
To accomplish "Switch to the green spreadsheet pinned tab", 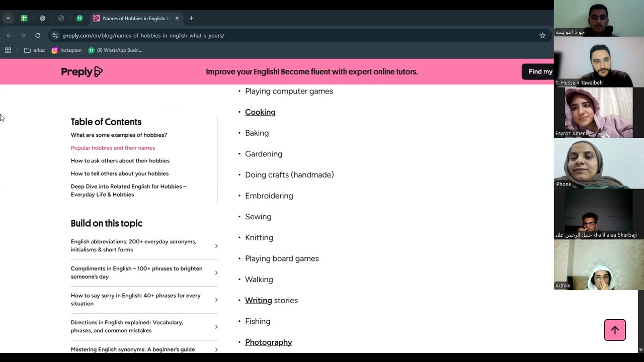I will click(x=24, y=18).
